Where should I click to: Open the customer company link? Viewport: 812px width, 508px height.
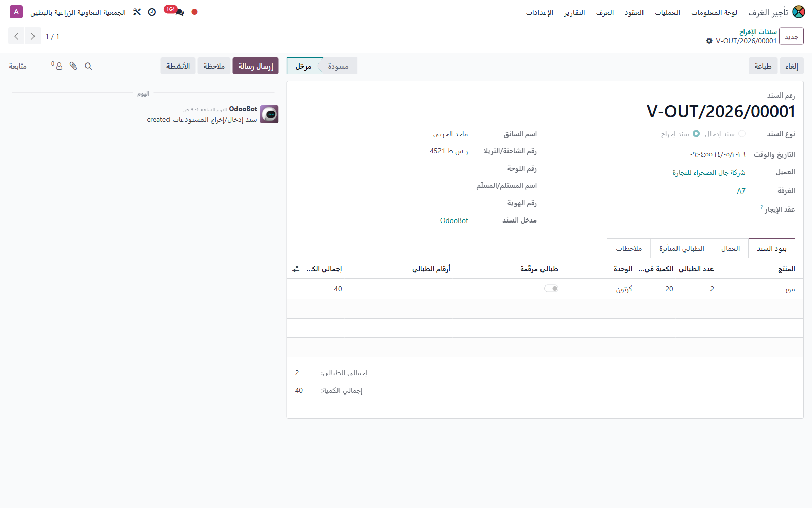709,173
